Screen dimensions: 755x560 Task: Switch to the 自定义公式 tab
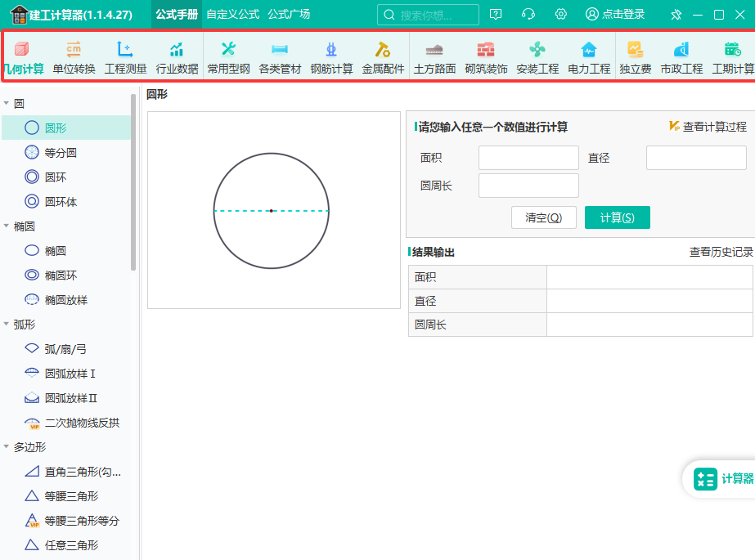pos(232,15)
